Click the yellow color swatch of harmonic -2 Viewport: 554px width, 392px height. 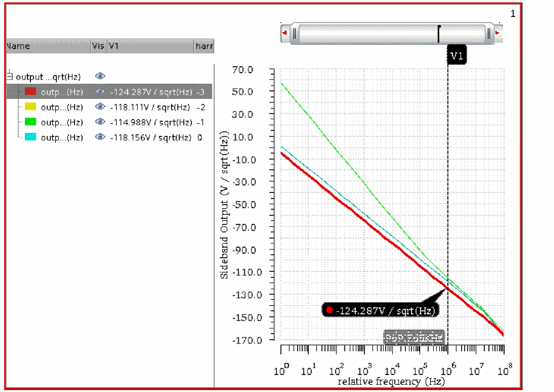click(30, 107)
